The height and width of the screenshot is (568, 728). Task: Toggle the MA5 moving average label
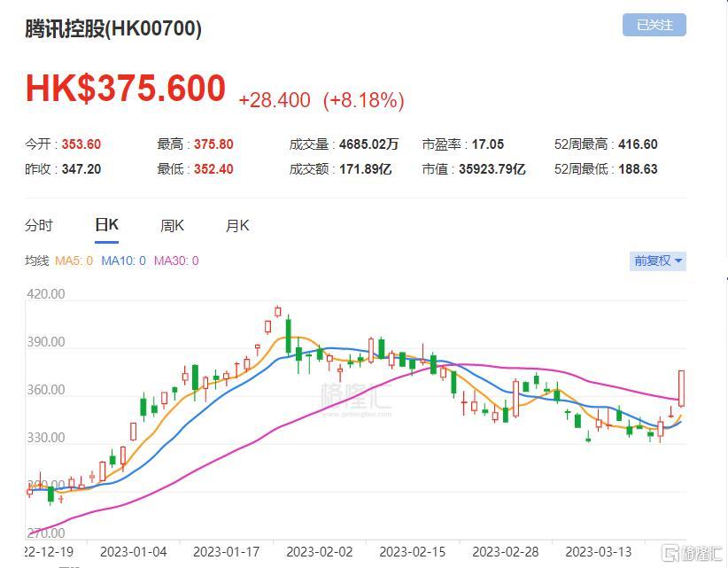click(x=74, y=261)
